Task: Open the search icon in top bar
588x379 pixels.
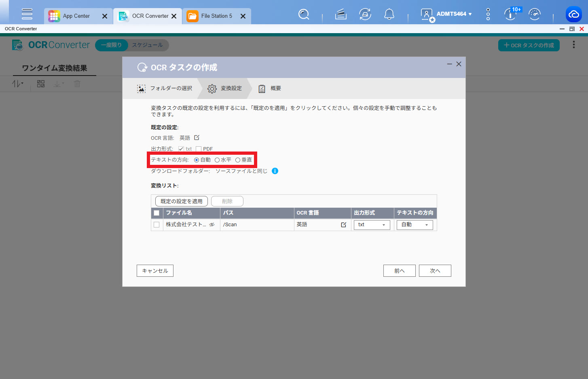Action: (x=303, y=15)
